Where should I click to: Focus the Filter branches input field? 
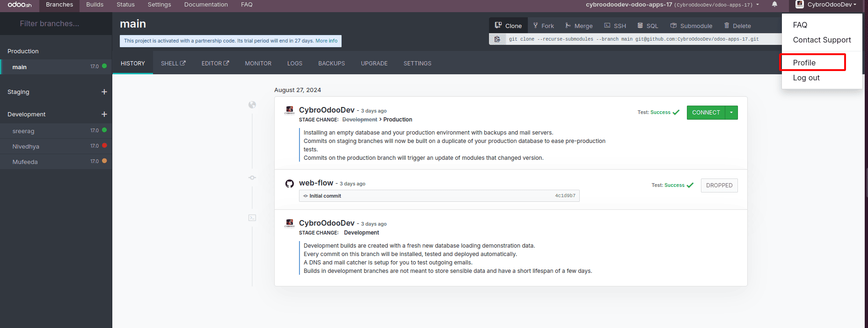tap(56, 23)
